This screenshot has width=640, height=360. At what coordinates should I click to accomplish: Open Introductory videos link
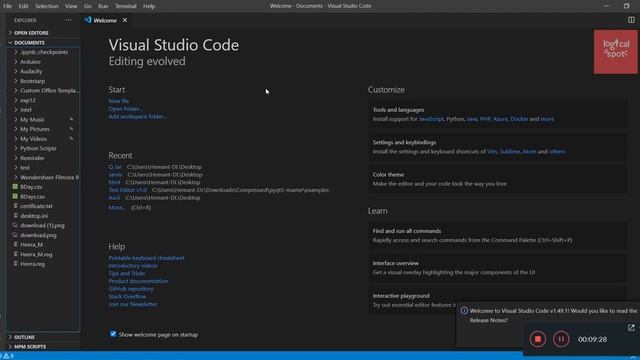click(133, 266)
